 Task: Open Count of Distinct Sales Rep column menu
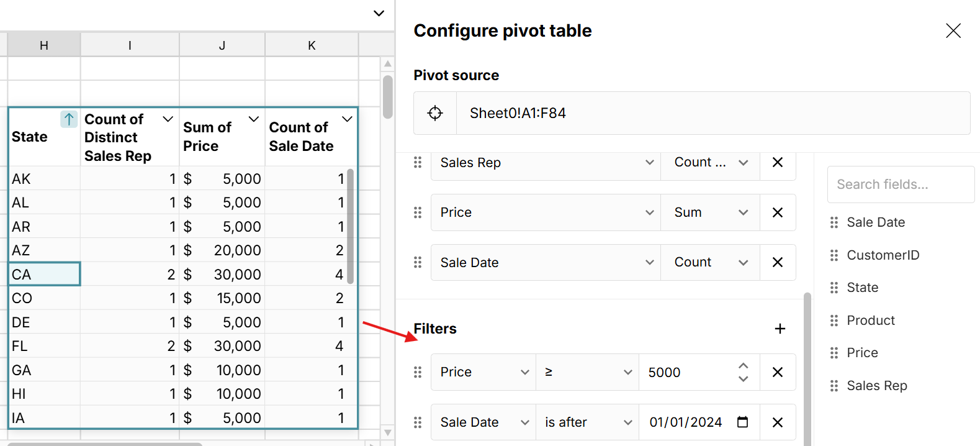pyautogui.click(x=168, y=119)
